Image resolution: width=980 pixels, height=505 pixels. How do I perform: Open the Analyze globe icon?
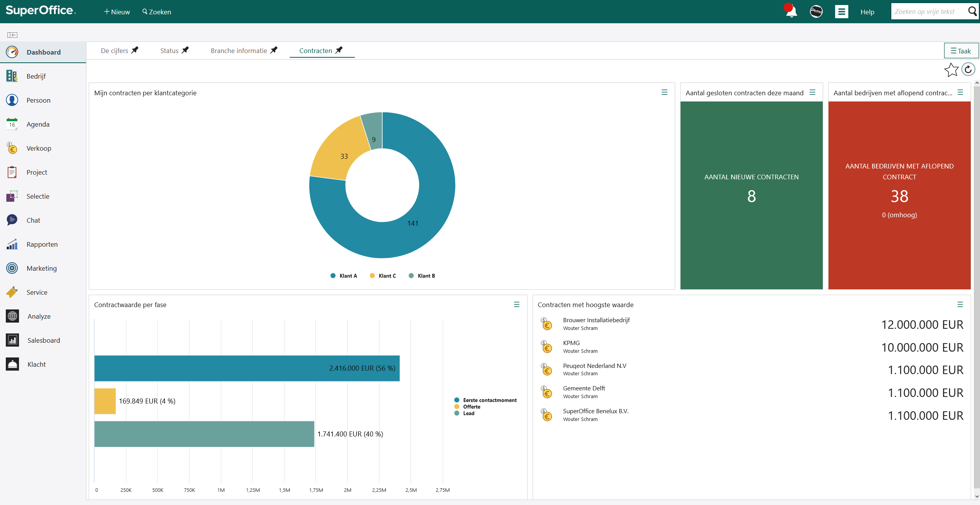[x=12, y=316]
